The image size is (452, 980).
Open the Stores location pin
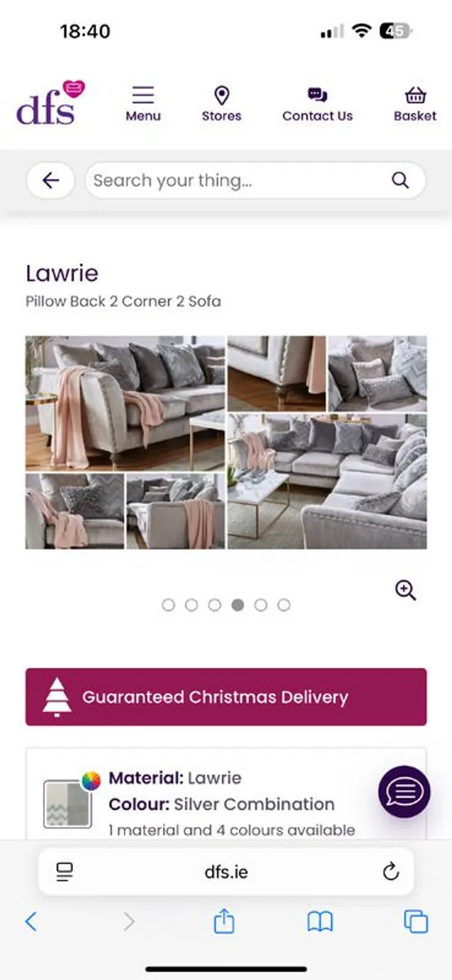(221, 96)
